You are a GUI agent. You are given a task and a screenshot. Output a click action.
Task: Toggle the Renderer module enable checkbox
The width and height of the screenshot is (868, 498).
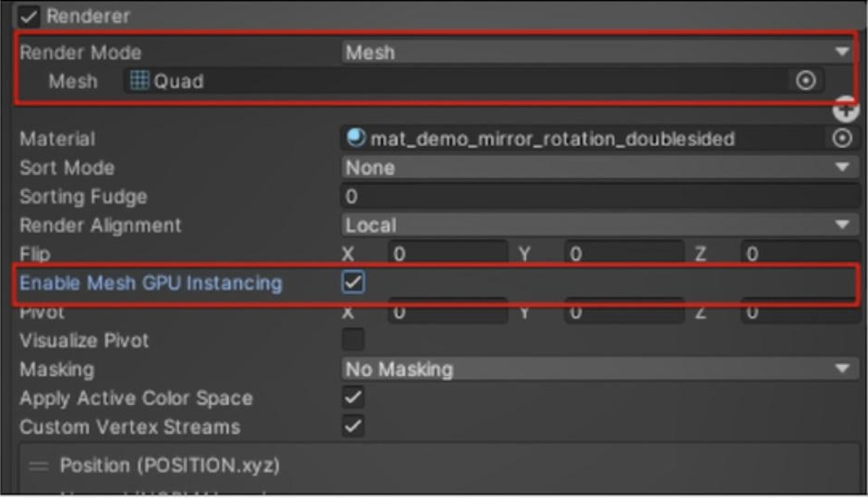pos(29,15)
